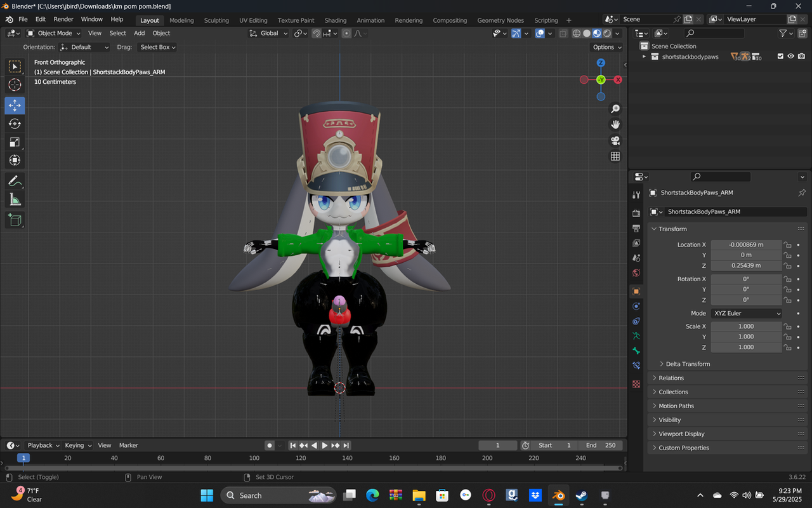Viewport: 812px width, 508px height.
Task: Open the Tool properties tab
Action: tap(636, 195)
